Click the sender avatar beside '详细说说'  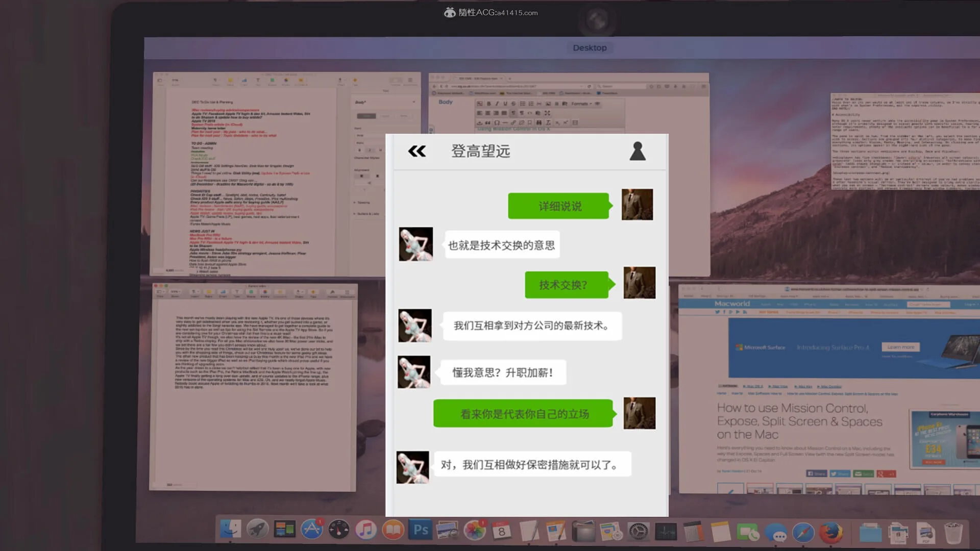point(637,205)
